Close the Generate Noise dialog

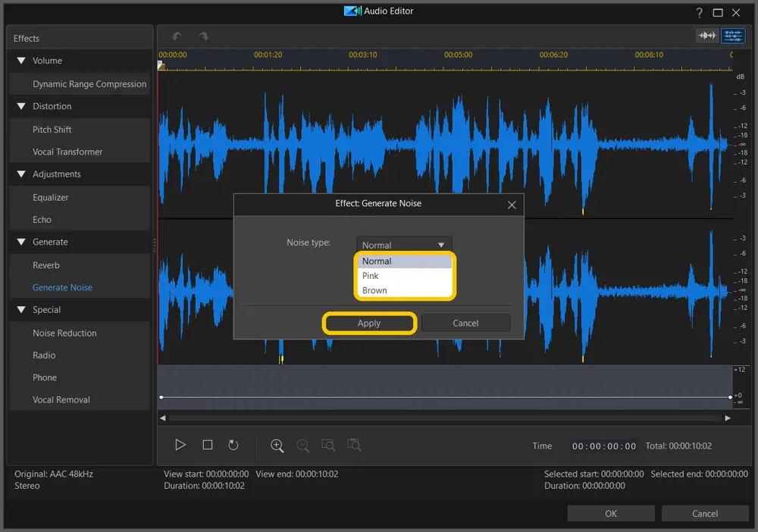512,205
